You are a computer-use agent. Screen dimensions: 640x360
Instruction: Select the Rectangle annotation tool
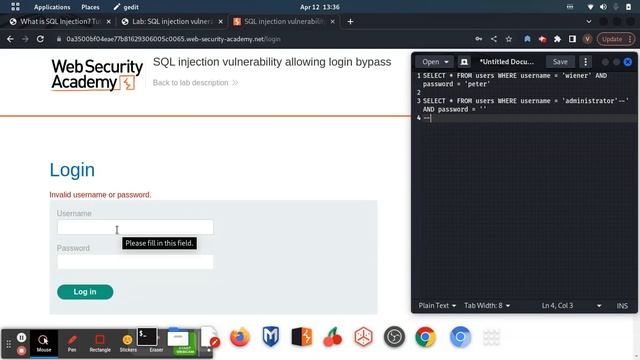click(100, 343)
